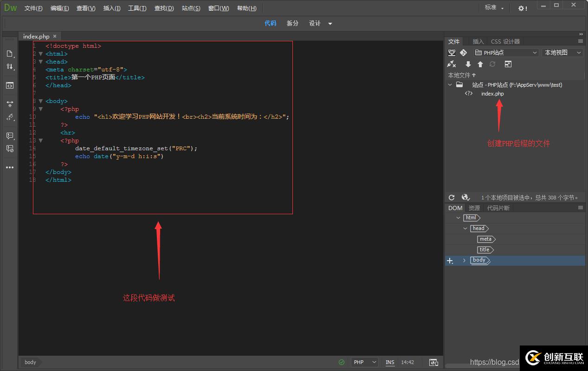This screenshot has height=371, width=588.
Task: Select index.php in the files tree
Action: point(492,94)
